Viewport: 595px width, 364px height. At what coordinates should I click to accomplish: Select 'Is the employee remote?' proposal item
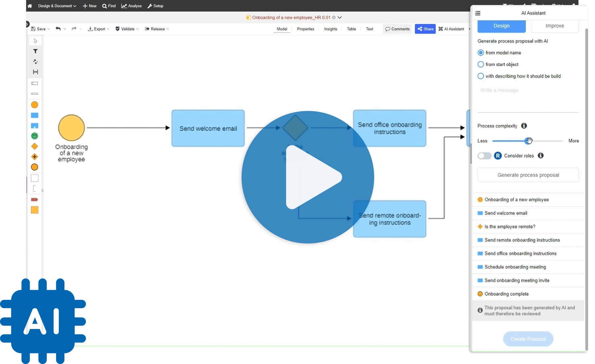tap(528, 227)
